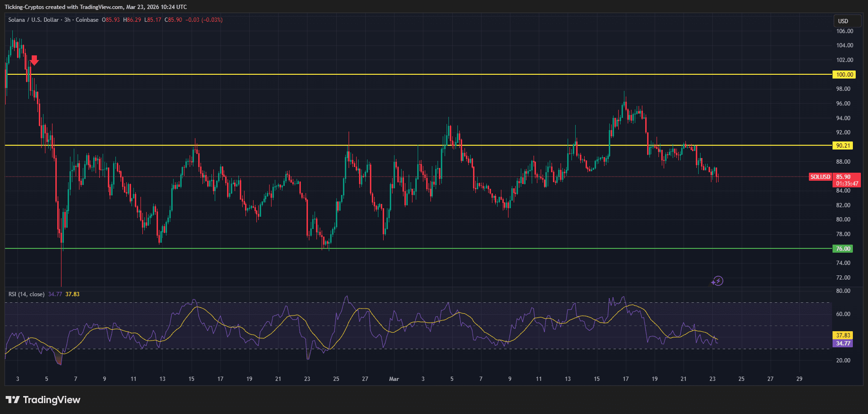Click the Mar label on date axis

[394, 379]
